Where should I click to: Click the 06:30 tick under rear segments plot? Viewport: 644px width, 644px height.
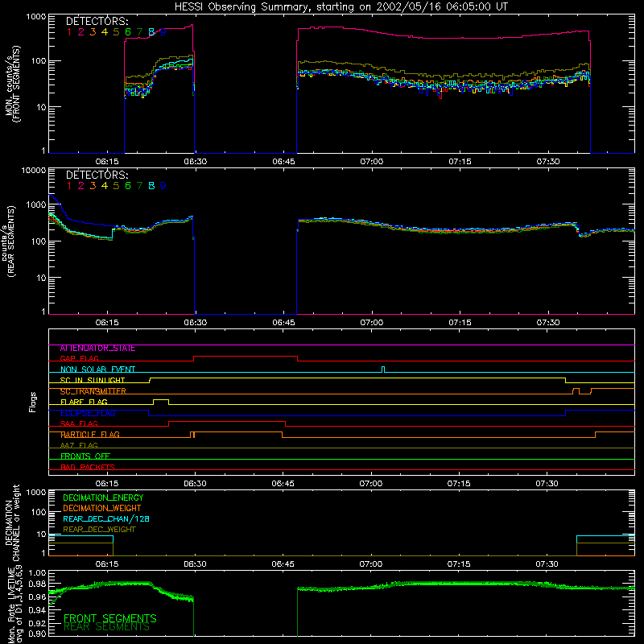[x=195, y=323]
